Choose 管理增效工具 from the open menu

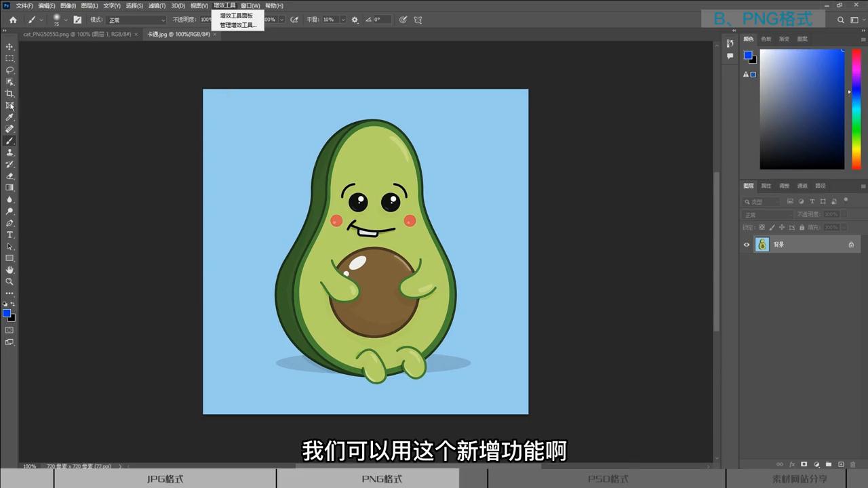click(x=237, y=25)
